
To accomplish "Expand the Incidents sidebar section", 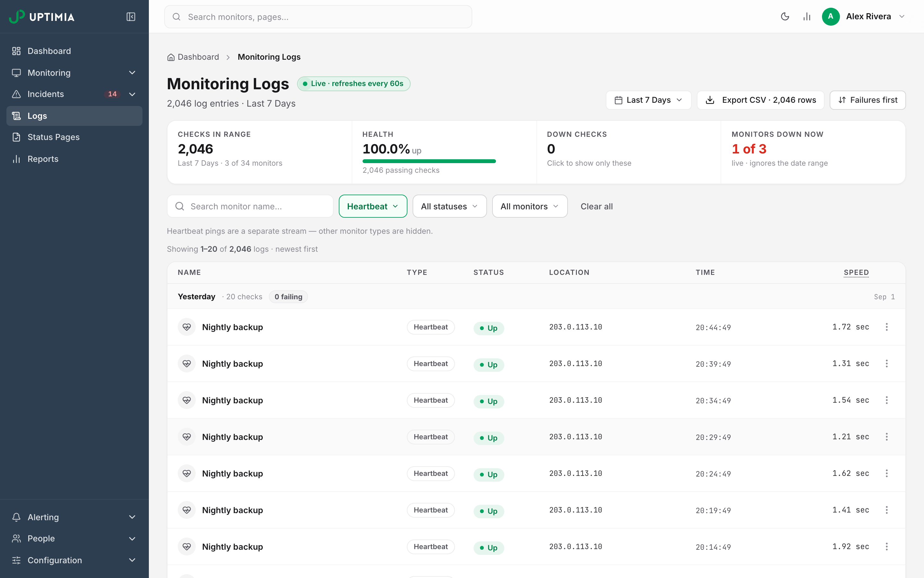I will [x=132, y=94].
